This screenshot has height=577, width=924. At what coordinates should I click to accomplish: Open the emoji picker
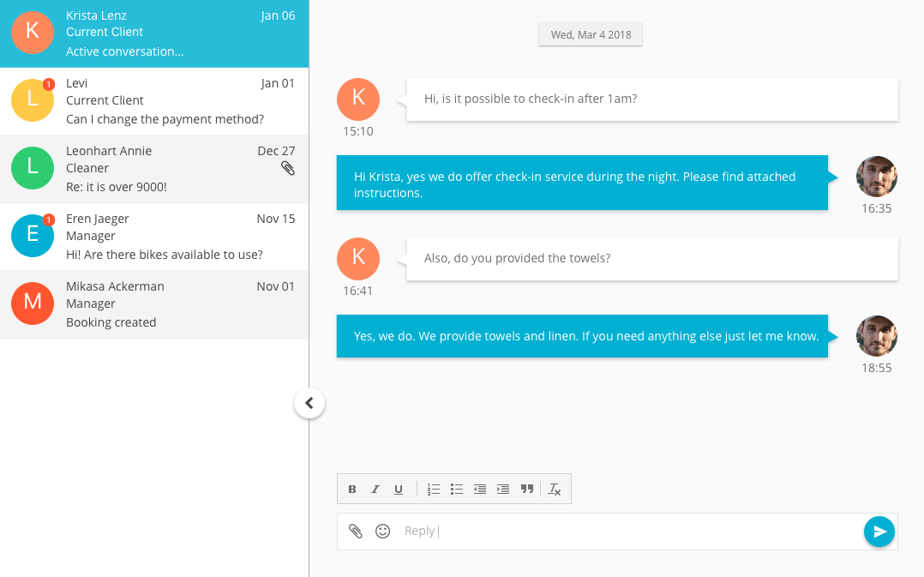click(383, 531)
